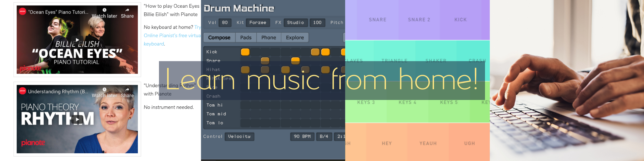The height and width of the screenshot is (161, 644).
Task: Tap the KICK pad
Action: (x=461, y=20)
